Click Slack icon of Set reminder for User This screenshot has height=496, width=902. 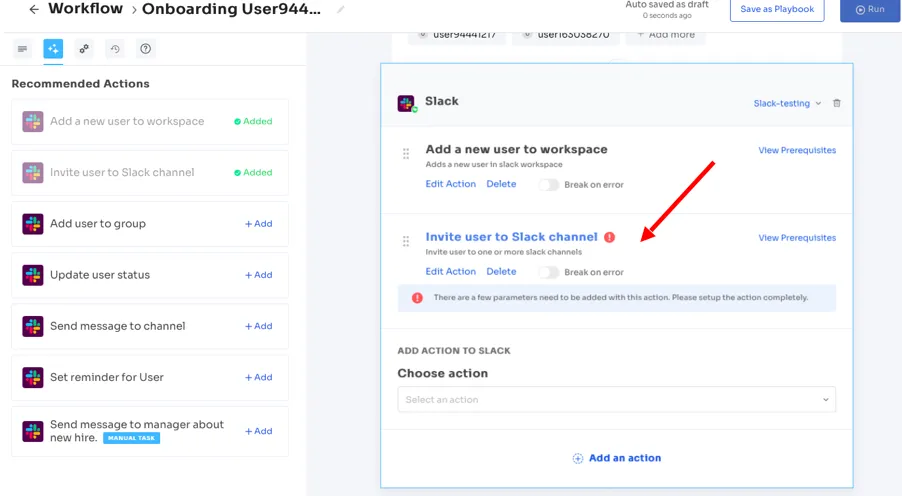point(33,377)
